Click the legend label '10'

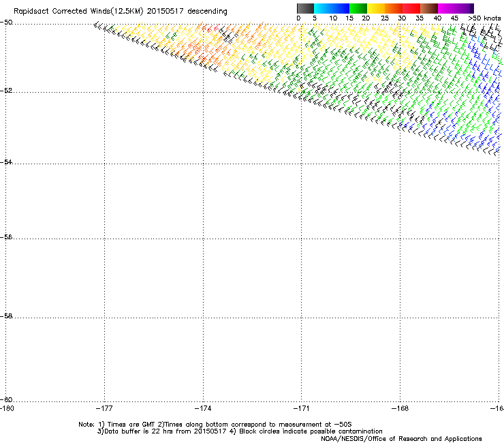pyautogui.click(x=333, y=18)
